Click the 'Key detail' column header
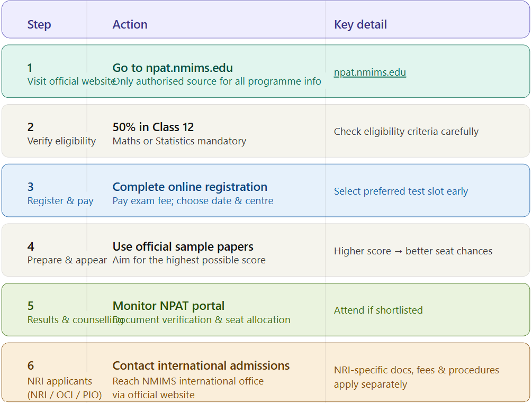This screenshot has width=532, height=403. [360, 24]
